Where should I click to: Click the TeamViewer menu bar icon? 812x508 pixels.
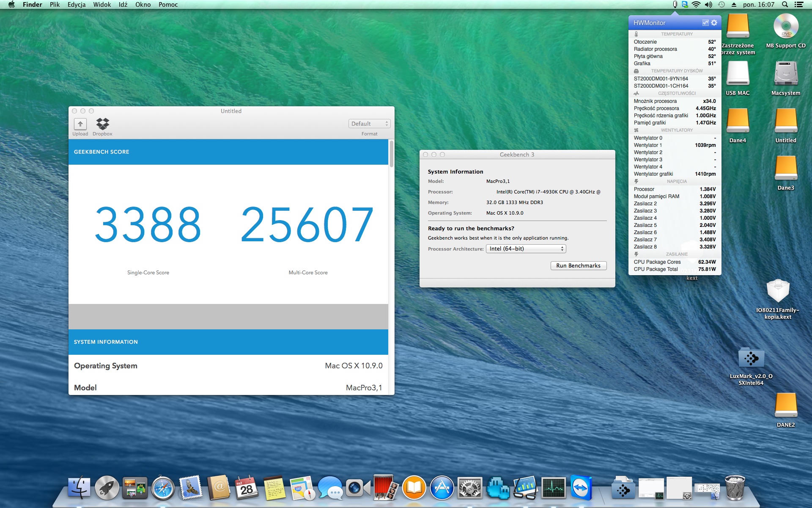tap(685, 5)
